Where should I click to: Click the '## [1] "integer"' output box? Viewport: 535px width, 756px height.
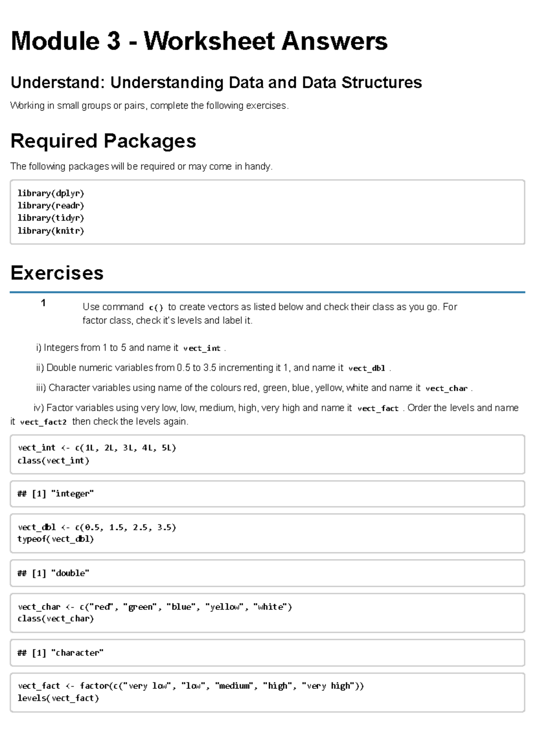267,494
